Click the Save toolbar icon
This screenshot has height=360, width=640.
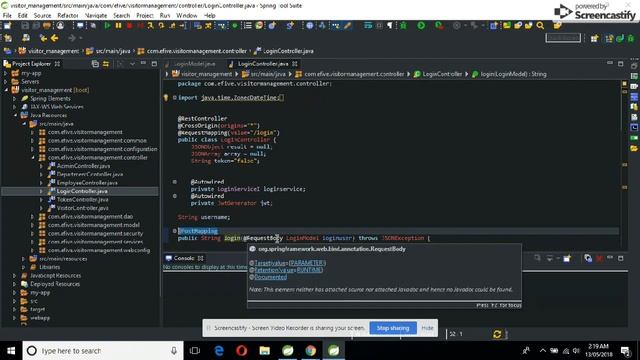25,26
